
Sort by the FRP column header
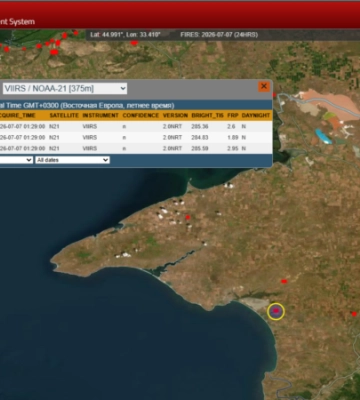pos(233,115)
